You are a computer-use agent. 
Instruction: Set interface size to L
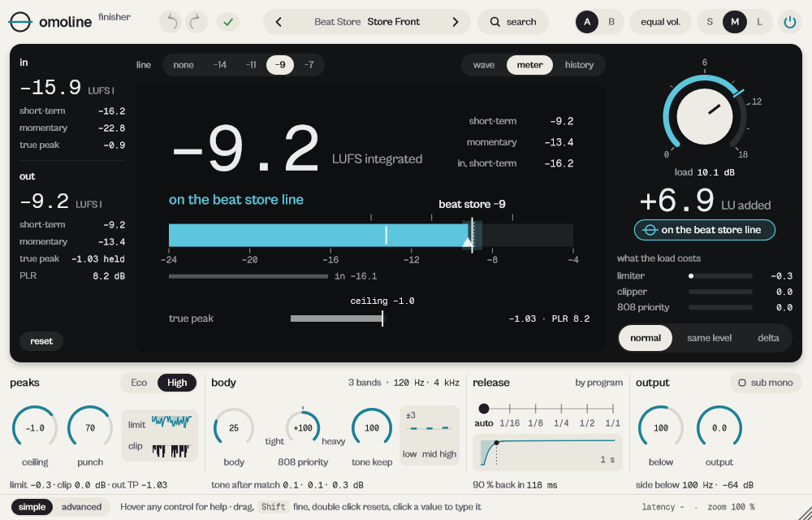760,22
